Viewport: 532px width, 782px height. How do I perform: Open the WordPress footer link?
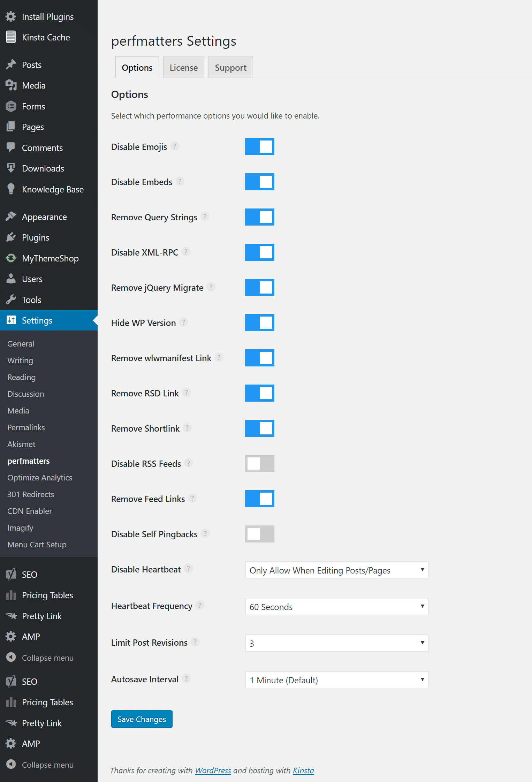point(213,770)
